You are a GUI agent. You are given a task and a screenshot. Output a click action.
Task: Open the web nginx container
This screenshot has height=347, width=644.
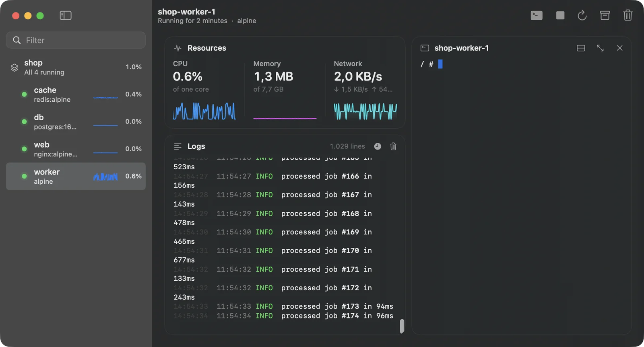[x=76, y=149]
